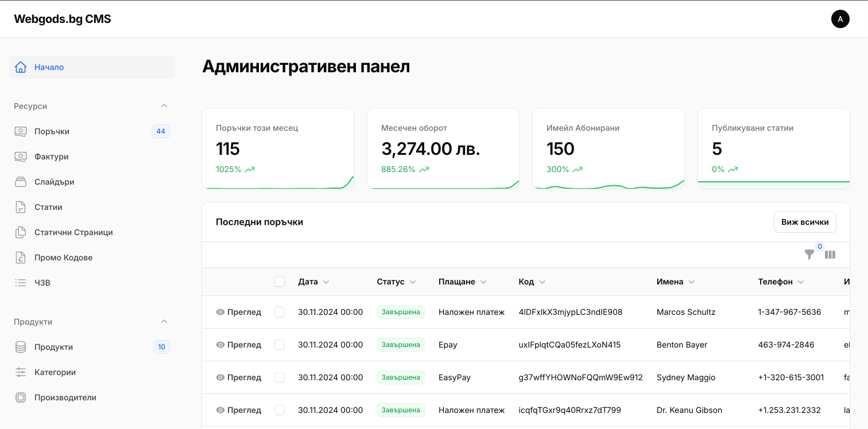Click Преглед link for Sydney Maggio order
Viewport: 868px width, 429px height.
239,377
